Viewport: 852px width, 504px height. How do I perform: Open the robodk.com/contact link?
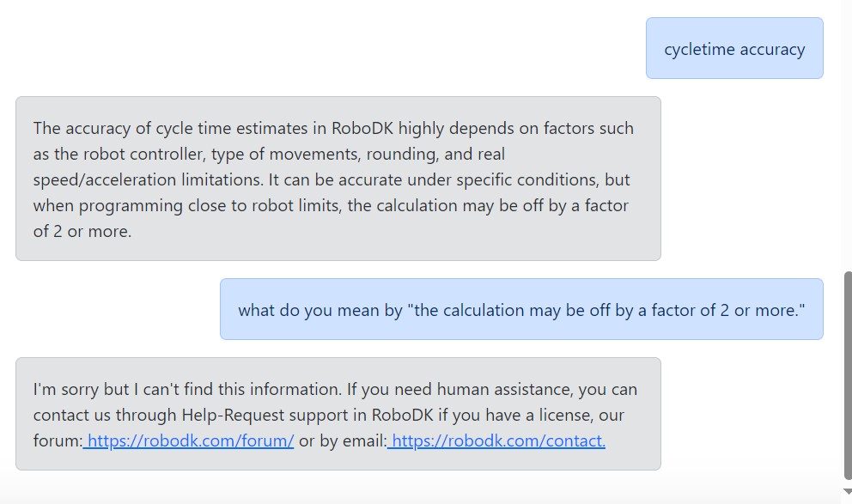pyautogui.click(x=498, y=441)
